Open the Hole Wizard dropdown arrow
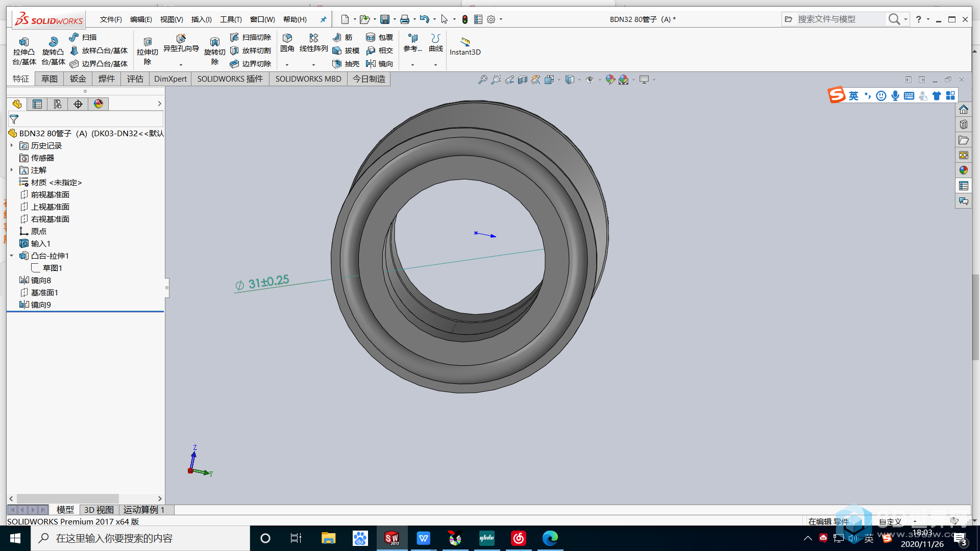This screenshot has width=980, height=551. (x=181, y=65)
